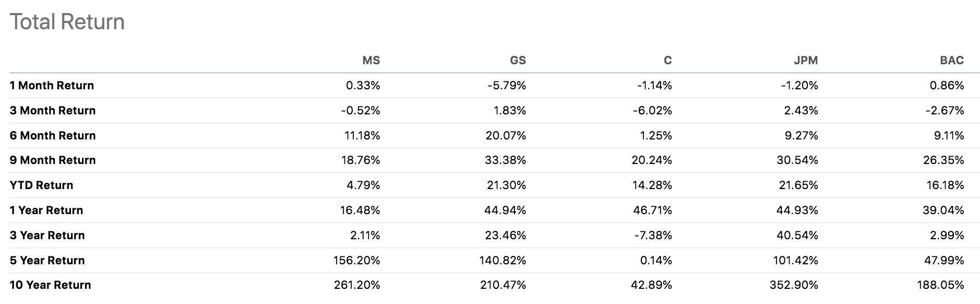Viewport: 980px width, 304px height.
Task: Open the JPM ticker column header
Action: (x=805, y=61)
